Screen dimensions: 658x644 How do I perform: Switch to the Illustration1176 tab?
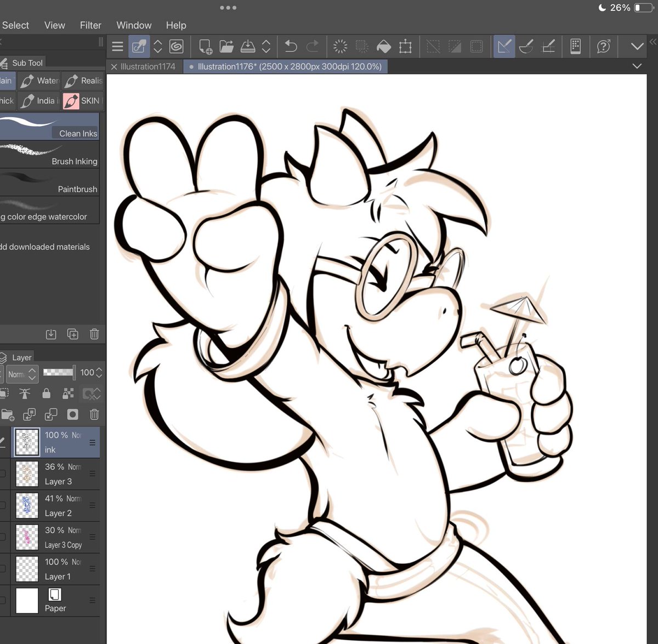285,66
